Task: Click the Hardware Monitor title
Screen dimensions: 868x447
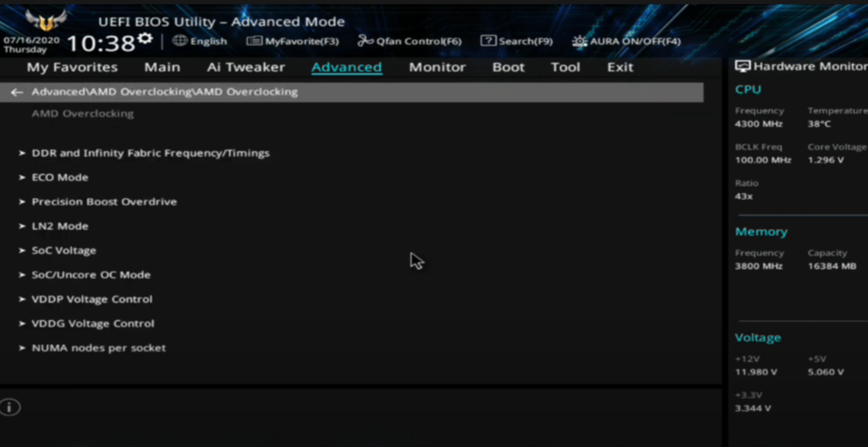Action: pos(811,66)
